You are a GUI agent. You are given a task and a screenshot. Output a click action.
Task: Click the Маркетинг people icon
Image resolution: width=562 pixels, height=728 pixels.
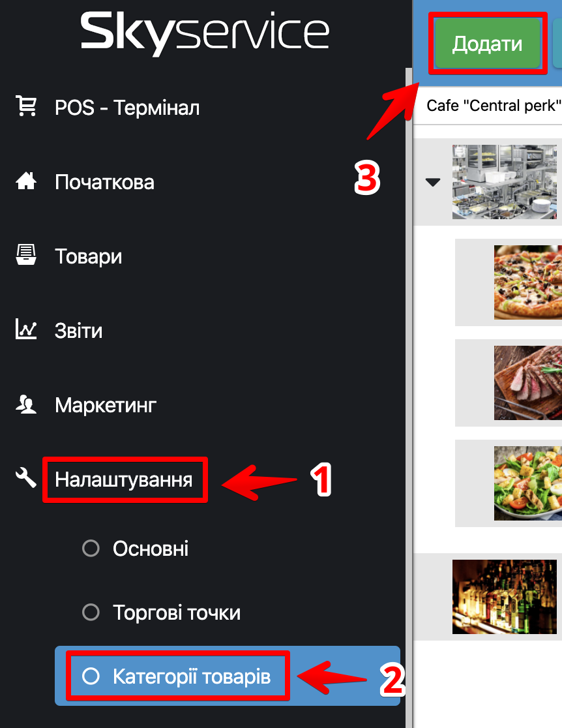pos(26,404)
